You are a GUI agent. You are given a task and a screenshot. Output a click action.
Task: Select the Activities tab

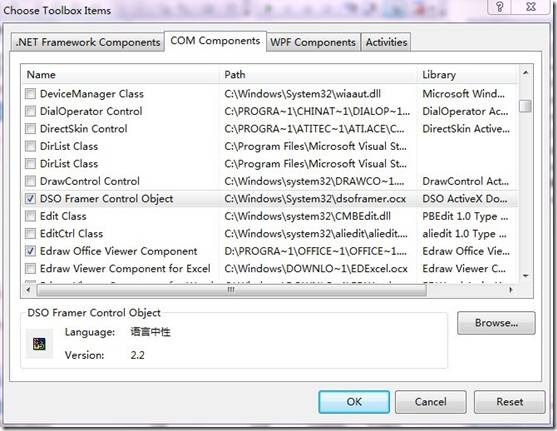(386, 42)
